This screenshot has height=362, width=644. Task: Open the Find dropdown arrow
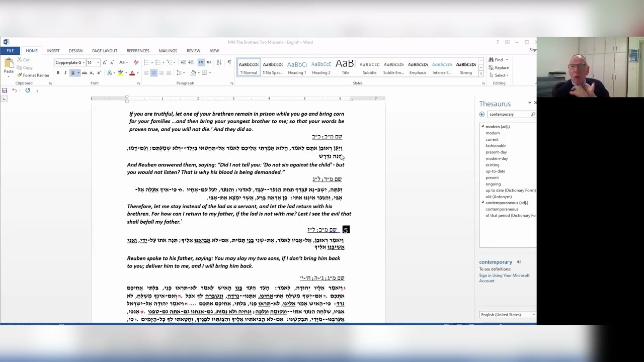[x=507, y=60]
